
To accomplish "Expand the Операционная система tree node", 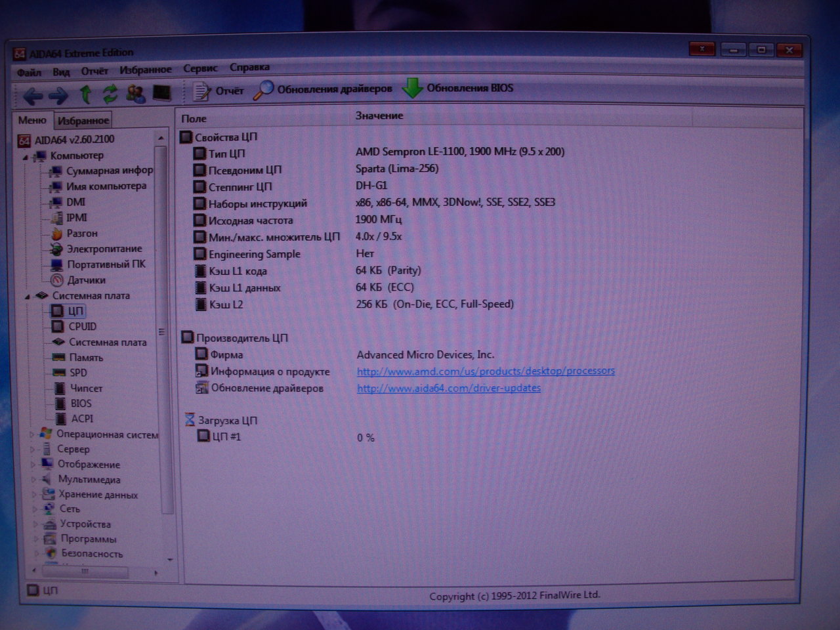I will click(x=31, y=434).
